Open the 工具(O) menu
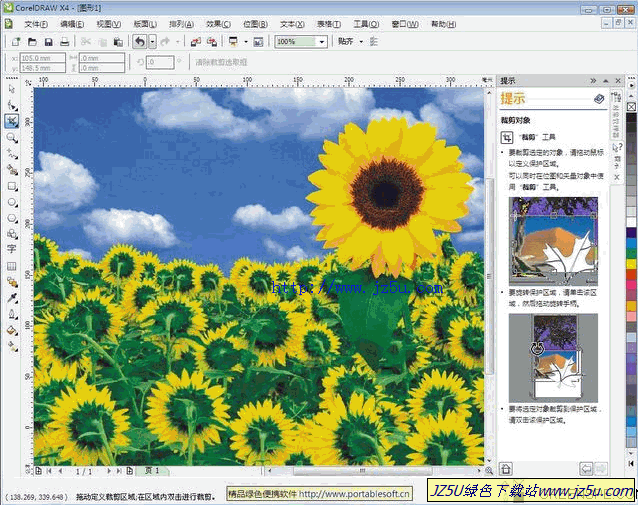 pyautogui.click(x=366, y=24)
